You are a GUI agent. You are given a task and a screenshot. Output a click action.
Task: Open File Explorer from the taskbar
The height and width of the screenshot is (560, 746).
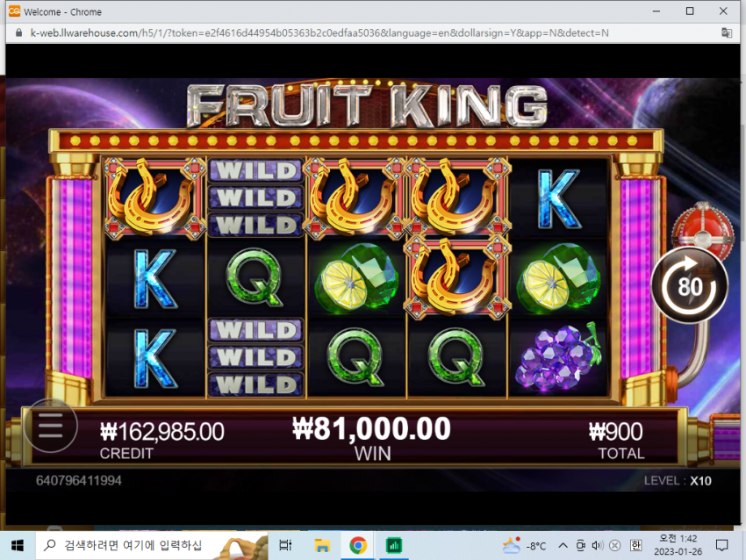pos(322,545)
